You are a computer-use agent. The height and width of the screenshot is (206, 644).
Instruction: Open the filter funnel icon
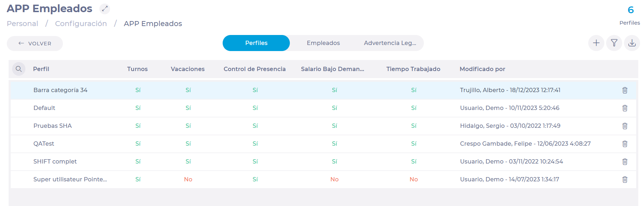[x=614, y=43]
